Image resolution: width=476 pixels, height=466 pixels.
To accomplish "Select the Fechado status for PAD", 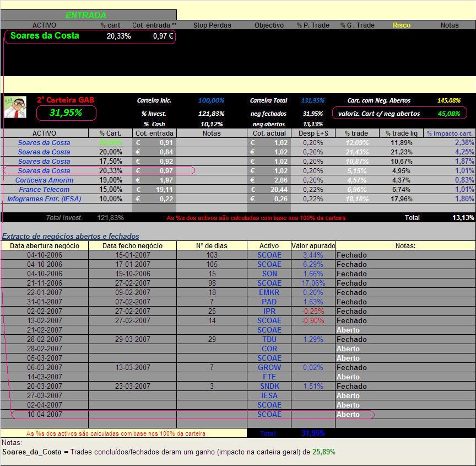I will pos(351,302).
